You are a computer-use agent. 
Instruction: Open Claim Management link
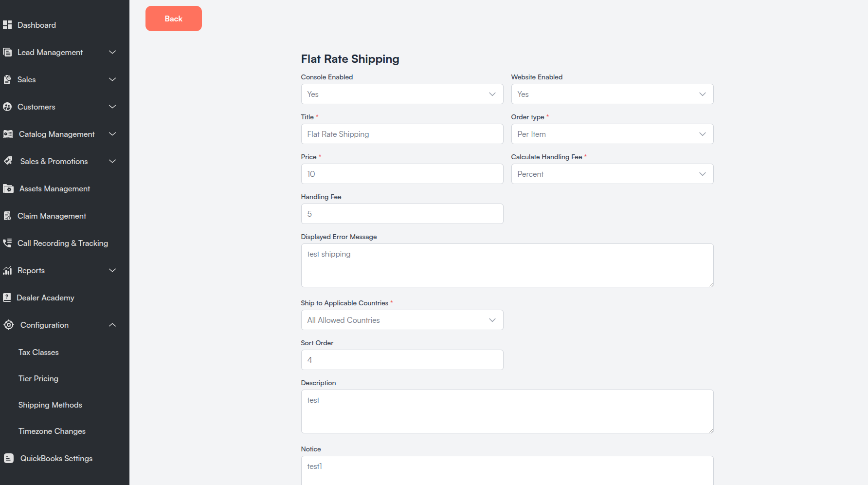52,216
